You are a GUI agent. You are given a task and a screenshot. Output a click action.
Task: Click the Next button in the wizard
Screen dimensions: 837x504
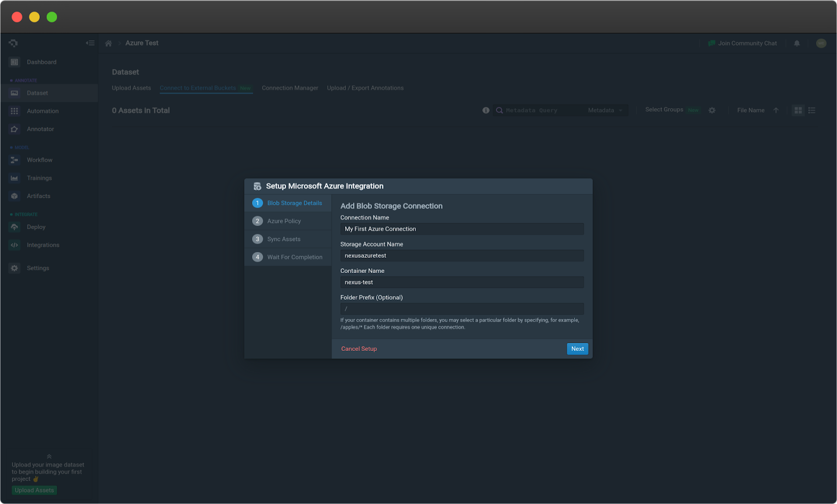(577, 349)
